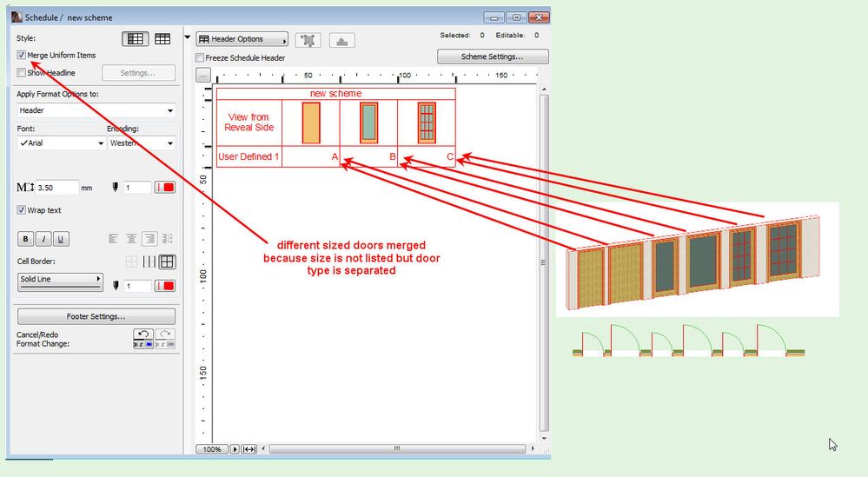The width and height of the screenshot is (868, 477).
Task: Click the green glazed door thumbnail
Action: coord(368,123)
